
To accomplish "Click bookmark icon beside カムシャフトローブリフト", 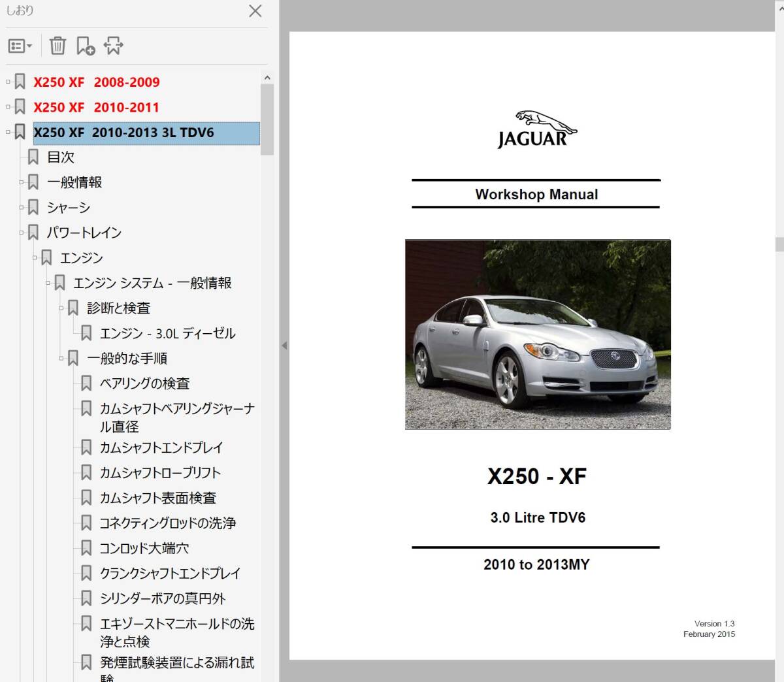I will pos(86,472).
